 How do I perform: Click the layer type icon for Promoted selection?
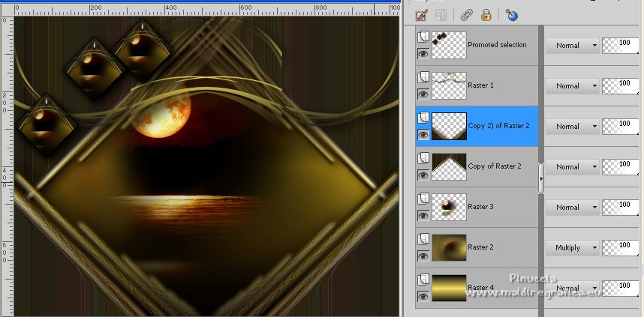423,37
